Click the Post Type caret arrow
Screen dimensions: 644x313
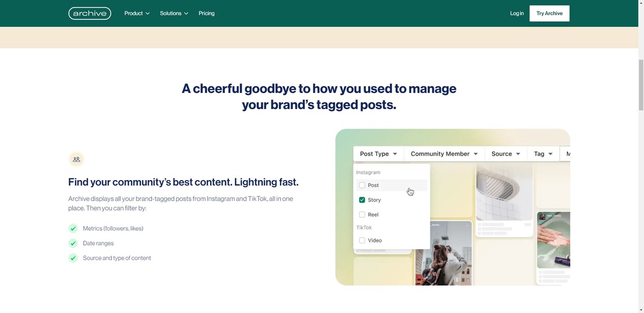coord(395,154)
